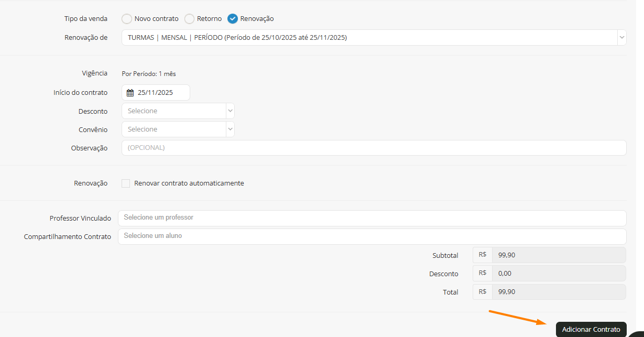The width and height of the screenshot is (644, 337).
Task: Click the Subtotal value 99,90
Action: pyautogui.click(x=559, y=255)
